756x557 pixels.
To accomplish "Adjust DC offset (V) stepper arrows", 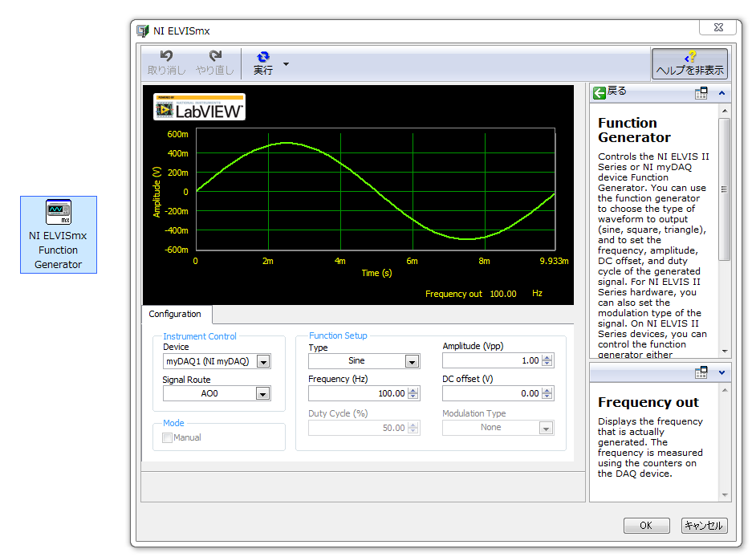I will tap(547, 393).
